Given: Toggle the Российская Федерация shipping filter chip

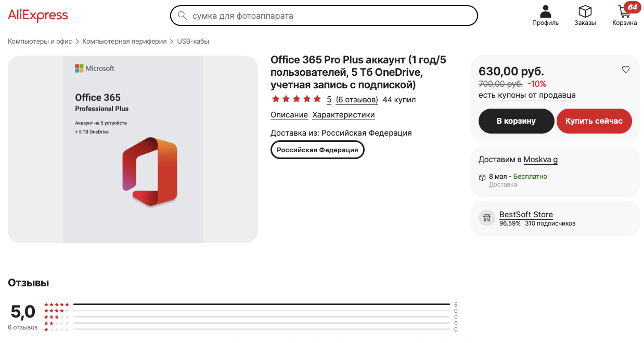Looking at the screenshot, I should [317, 150].
